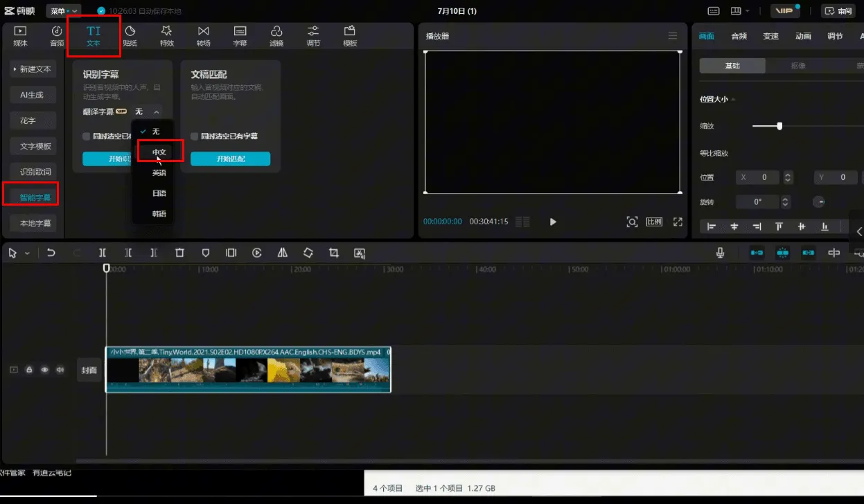Expand the 新建文本 sidebar category

(32, 69)
